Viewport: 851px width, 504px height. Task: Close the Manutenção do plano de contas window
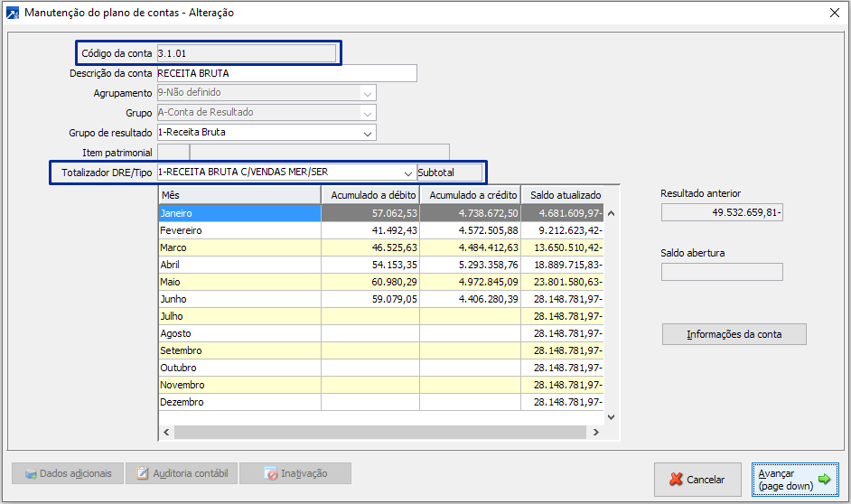[834, 13]
